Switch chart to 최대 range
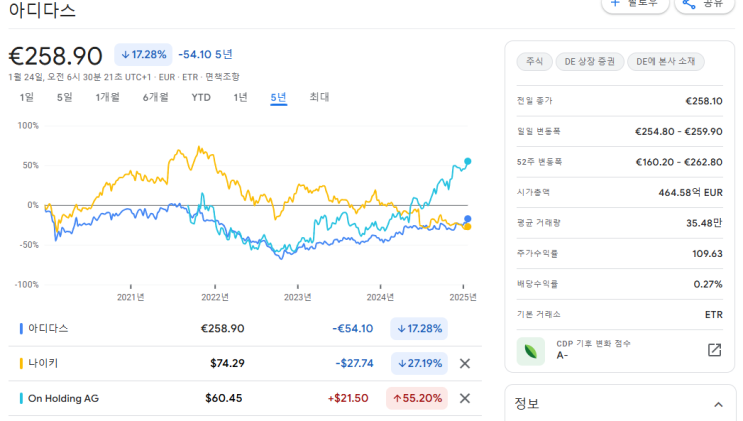The width and height of the screenshot is (743, 421). pos(319,97)
